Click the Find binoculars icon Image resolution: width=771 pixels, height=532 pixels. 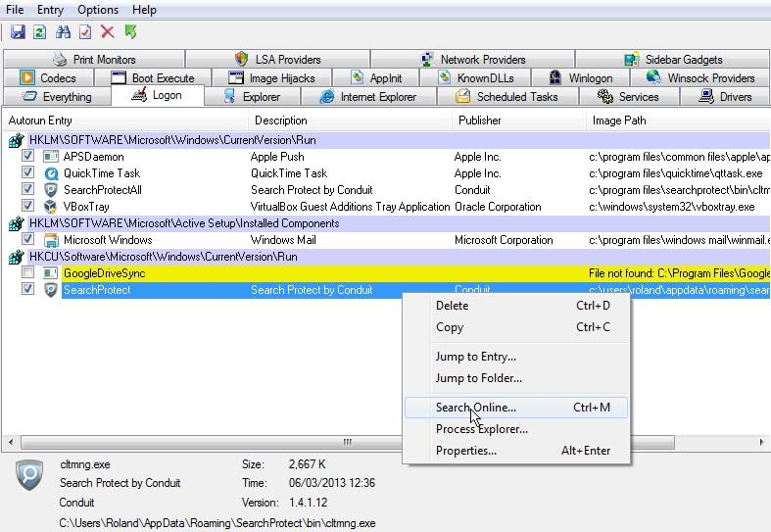[x=63, y=32]
